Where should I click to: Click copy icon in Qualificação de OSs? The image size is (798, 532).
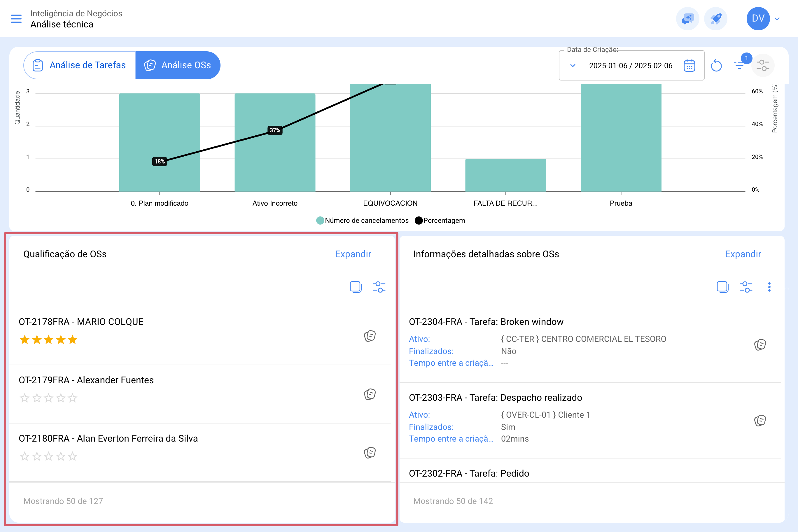coord(356,287)
